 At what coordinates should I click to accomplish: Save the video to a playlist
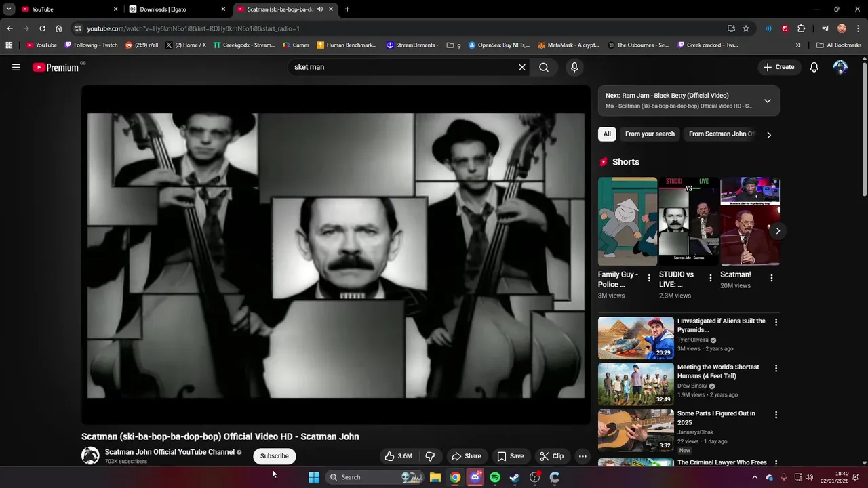point(511,456)
